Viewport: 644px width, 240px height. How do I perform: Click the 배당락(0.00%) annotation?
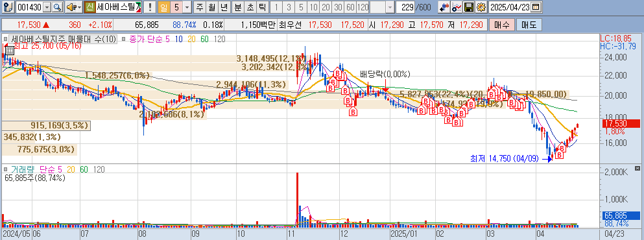coord(385,75)
